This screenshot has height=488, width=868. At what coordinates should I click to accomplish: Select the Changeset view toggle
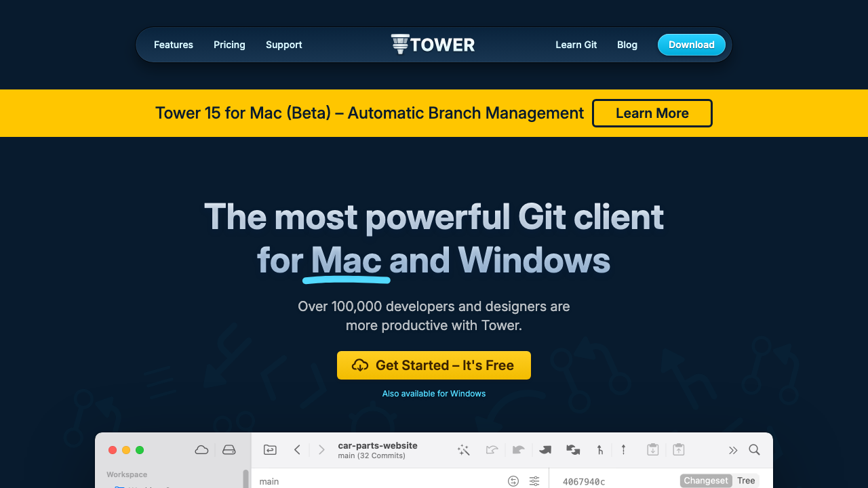706,481
